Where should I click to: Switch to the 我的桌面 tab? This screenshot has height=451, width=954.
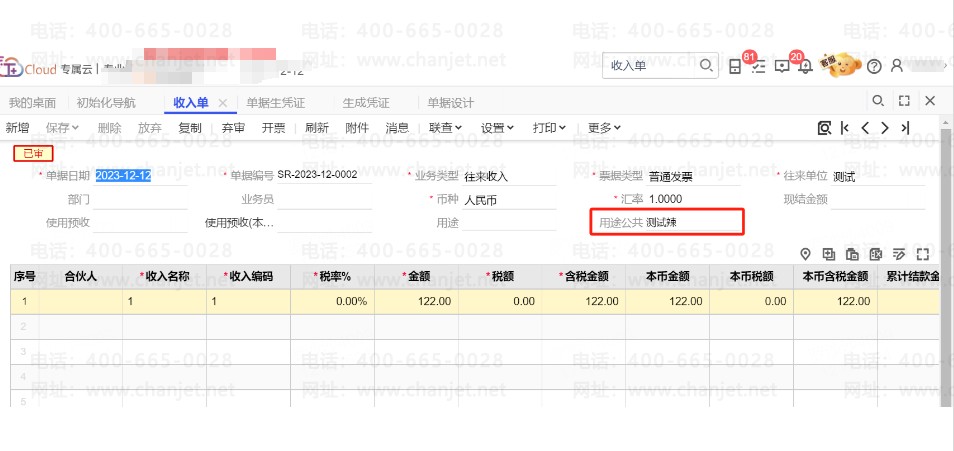click(x=32, y=103)
